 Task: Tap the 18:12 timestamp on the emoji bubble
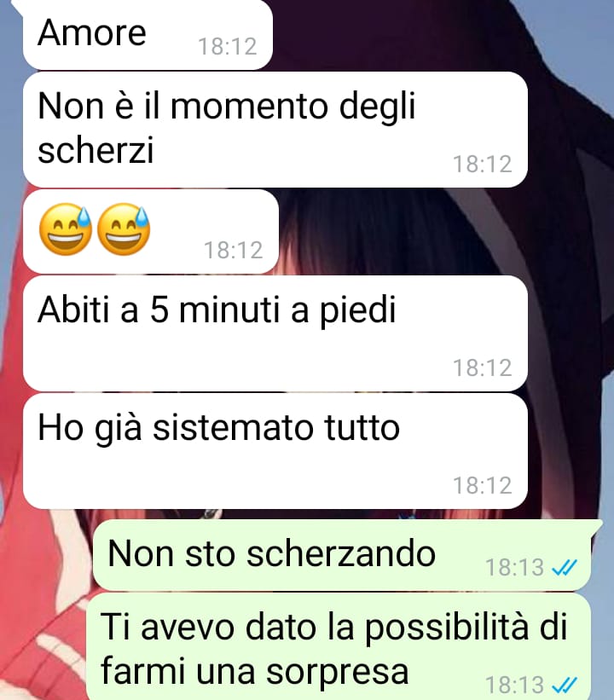tap(233, 250)
